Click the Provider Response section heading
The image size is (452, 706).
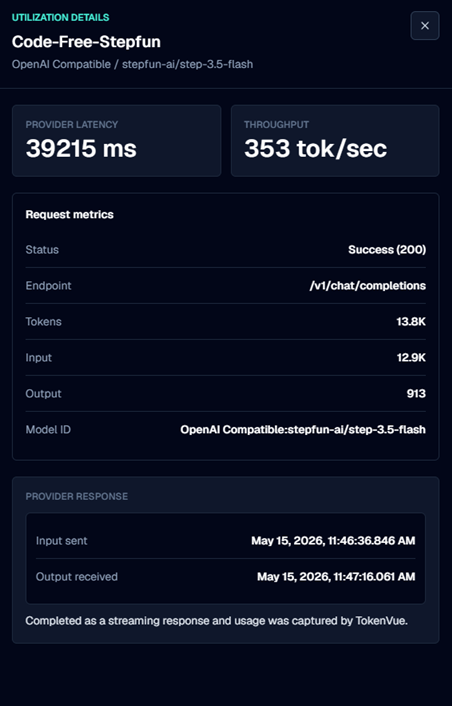tap(77, 496)
